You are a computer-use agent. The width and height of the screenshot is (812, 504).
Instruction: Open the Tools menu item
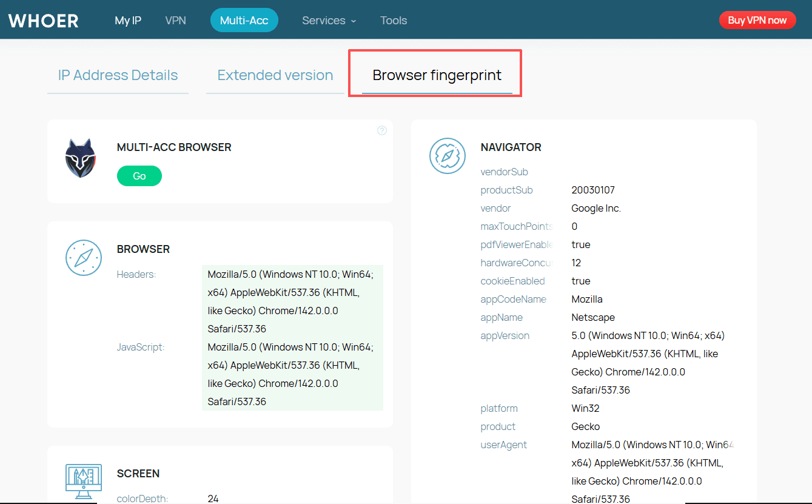pos(394,21)
